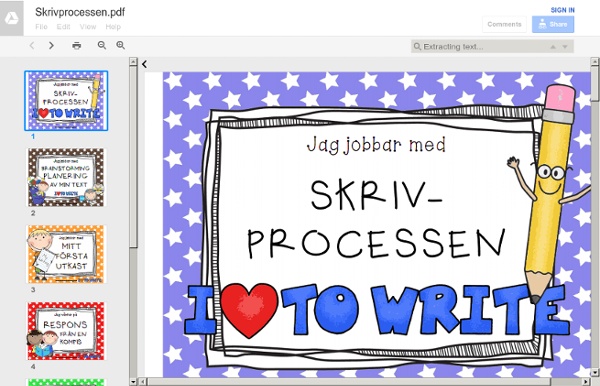The height and width of the screenshot is (386, 600).
Task: Click horizontal scrollbar left arrow
Action: tap(142, 381)
